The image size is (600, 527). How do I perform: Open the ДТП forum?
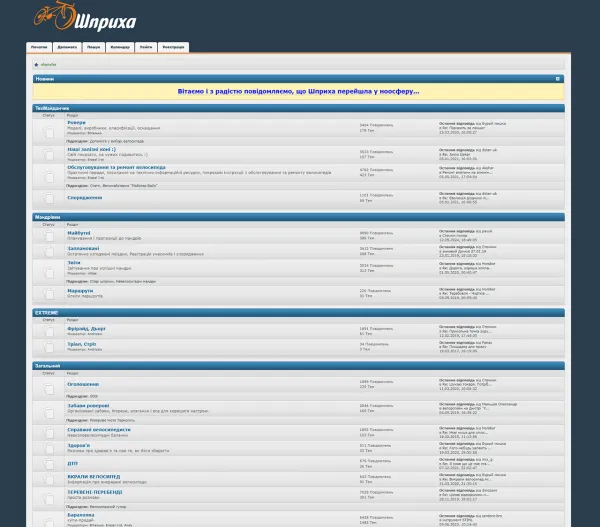[x=72, y=463]
